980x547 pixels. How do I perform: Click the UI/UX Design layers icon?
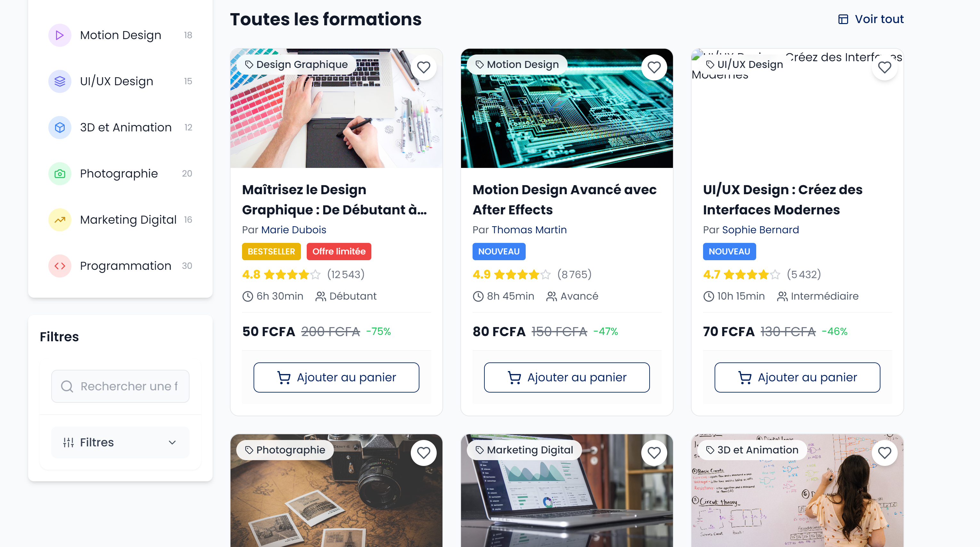click(x=60, y=81)
